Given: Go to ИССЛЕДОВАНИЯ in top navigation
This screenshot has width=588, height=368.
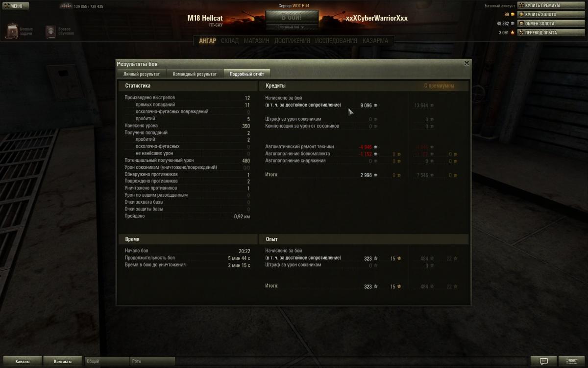Looking at the screenshot, I should (x=336, y=41).
